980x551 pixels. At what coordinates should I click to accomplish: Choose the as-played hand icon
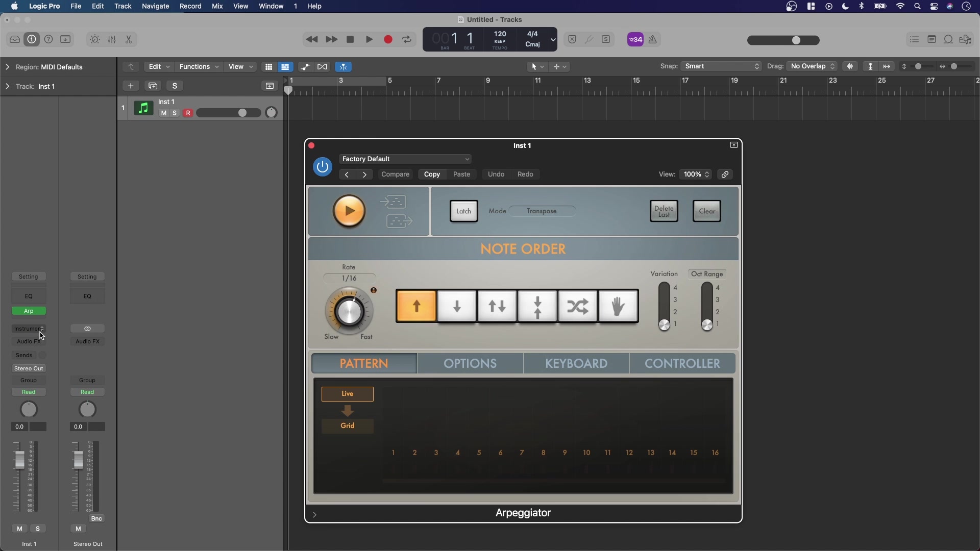(618, 307)
